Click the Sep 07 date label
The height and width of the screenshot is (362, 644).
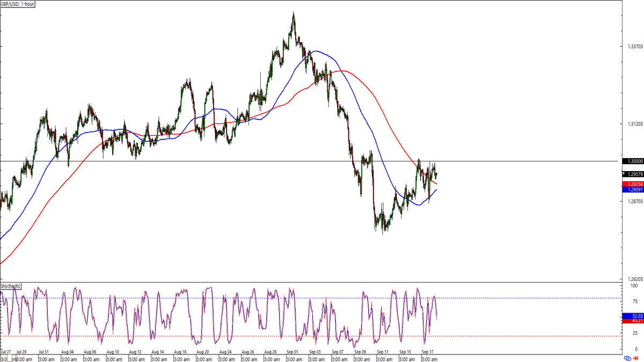[338, 352]
